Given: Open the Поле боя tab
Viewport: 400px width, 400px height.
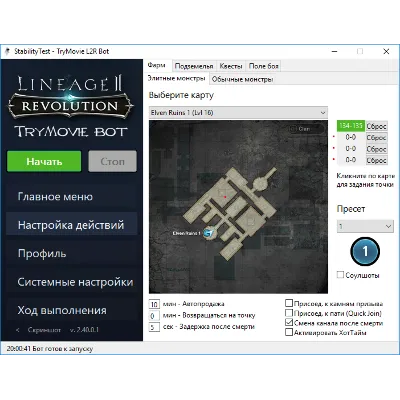Looking at the screenshot, I should pyautogui.click(x=263, y=66).
